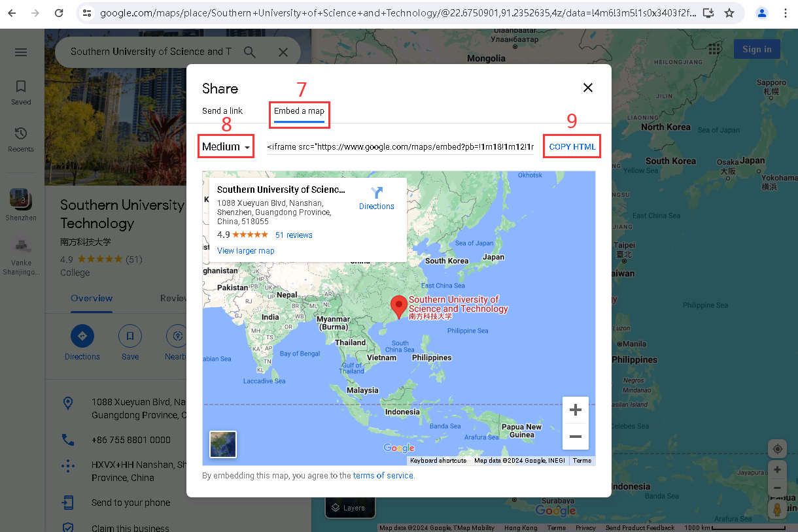Open the site information icon in the address bar
This screenshot has width=798, height=532.
point(87,13)
